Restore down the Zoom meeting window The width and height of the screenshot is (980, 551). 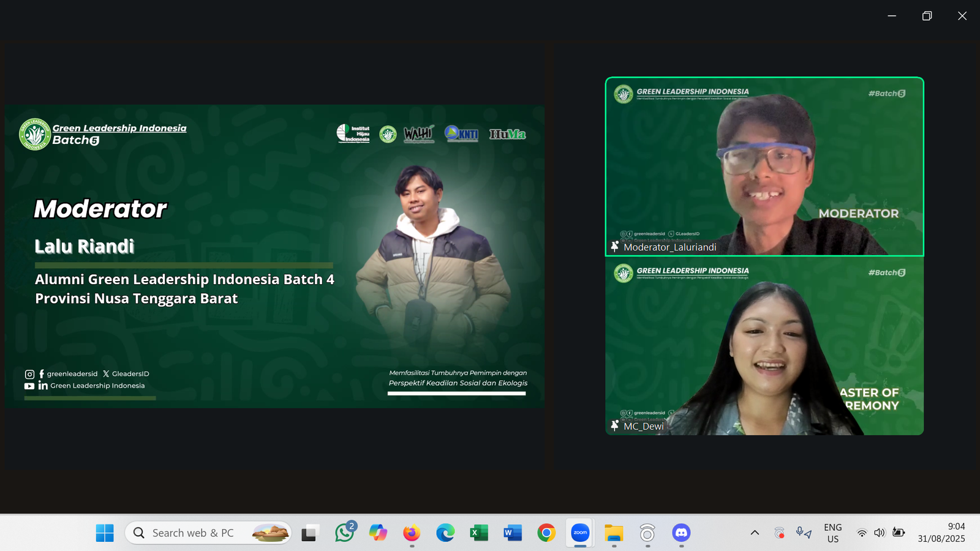pos(927,16)
